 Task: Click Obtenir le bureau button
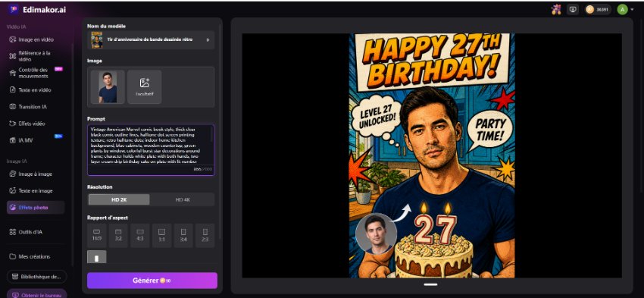37,294
